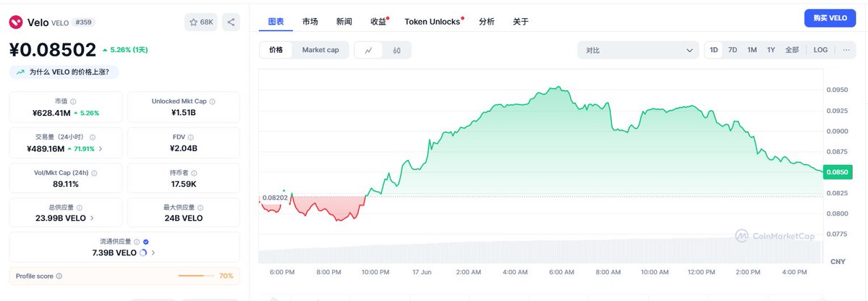Open the 新闻 tab
Image resolution: width=868 pixels, height=301 pixels.
[344, 22]
